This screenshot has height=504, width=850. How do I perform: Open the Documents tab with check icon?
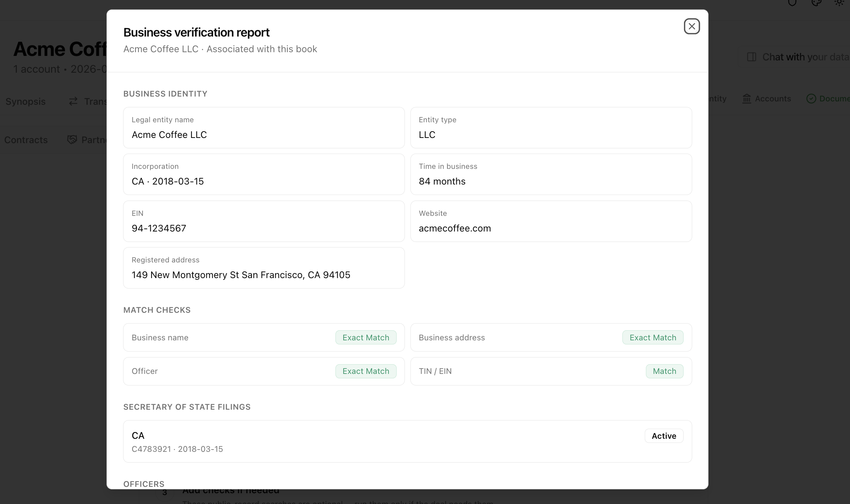pos(828,99)
